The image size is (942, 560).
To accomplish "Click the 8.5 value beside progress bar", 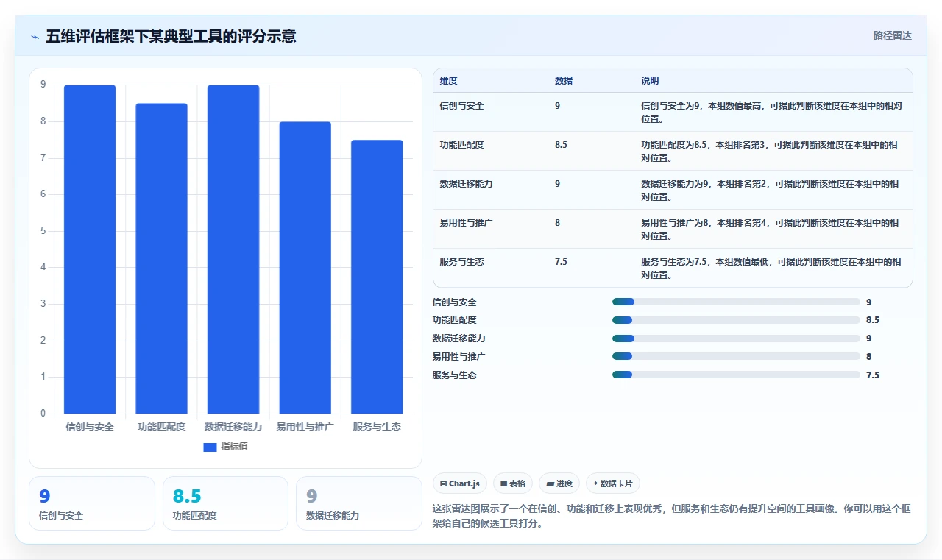I will (x=873, y=320).
